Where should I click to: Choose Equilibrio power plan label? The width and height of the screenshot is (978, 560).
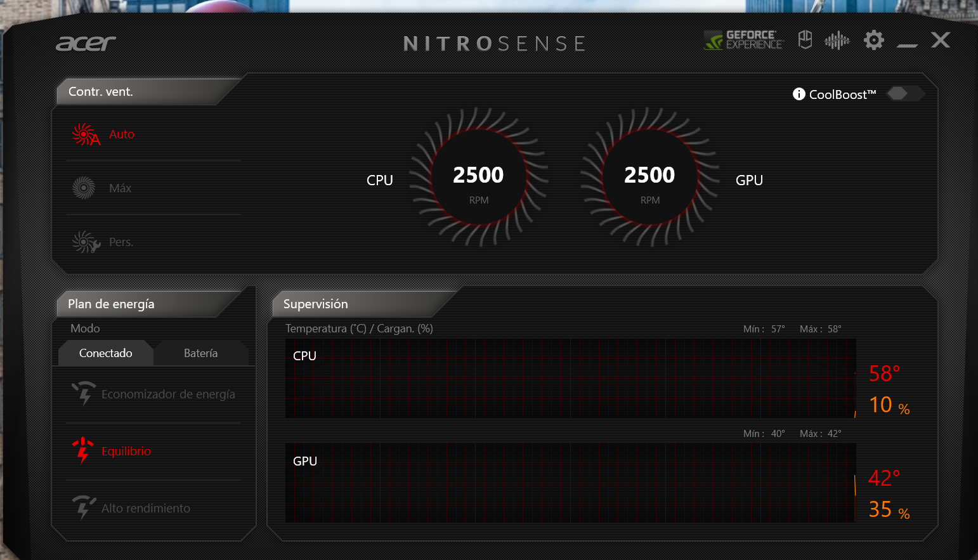pyautogui.click(x=126, y=451)
